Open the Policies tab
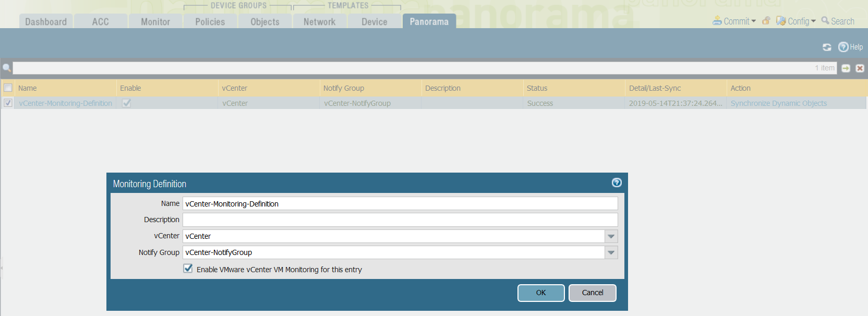The image size is (868, 316). point(210,21)
